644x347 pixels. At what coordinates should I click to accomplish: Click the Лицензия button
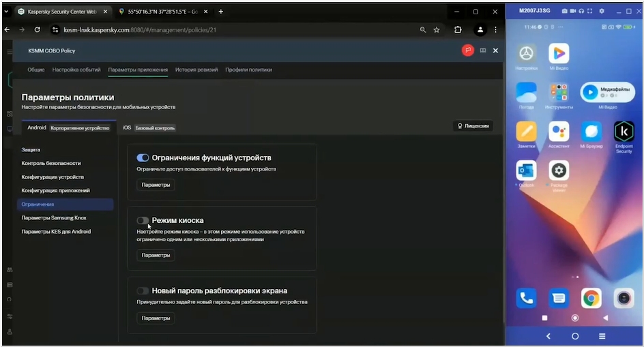pyautogui.click(x=473, y=126)
